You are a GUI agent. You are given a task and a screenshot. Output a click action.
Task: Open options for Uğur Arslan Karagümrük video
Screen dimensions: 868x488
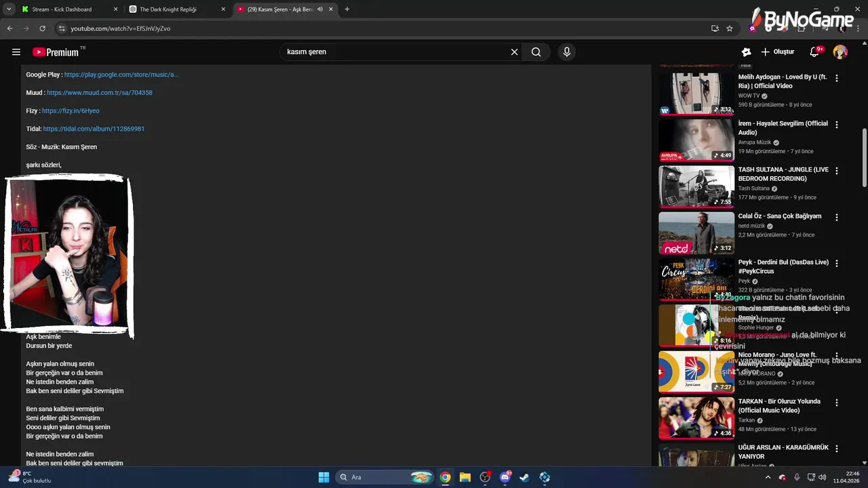click(x=836, y=449)
